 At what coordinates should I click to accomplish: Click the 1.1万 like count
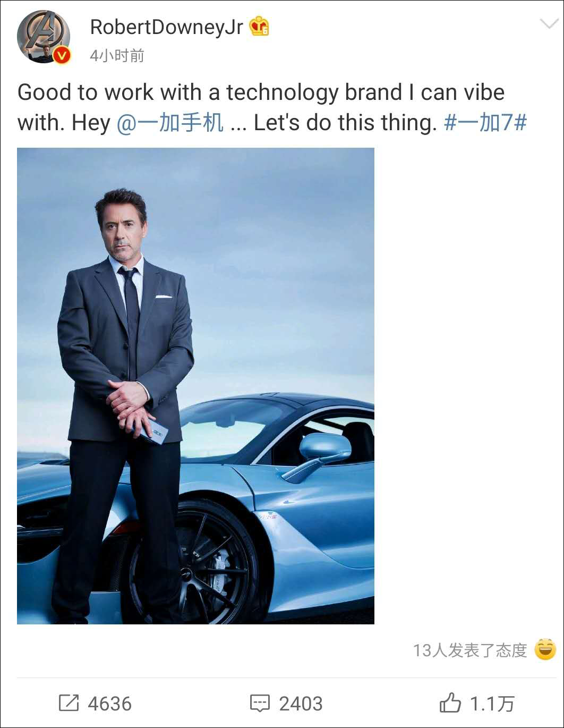[x=492, y=704]
